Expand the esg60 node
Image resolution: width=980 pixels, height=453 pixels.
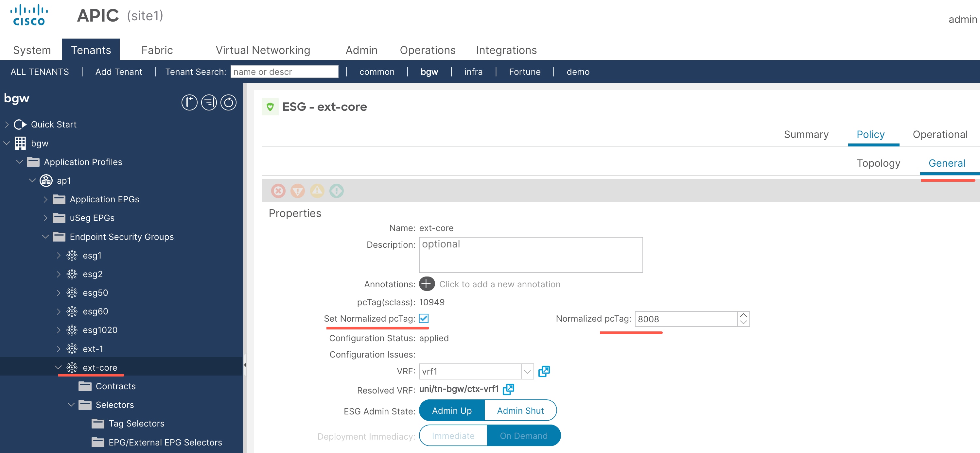[x=59, y=311]
